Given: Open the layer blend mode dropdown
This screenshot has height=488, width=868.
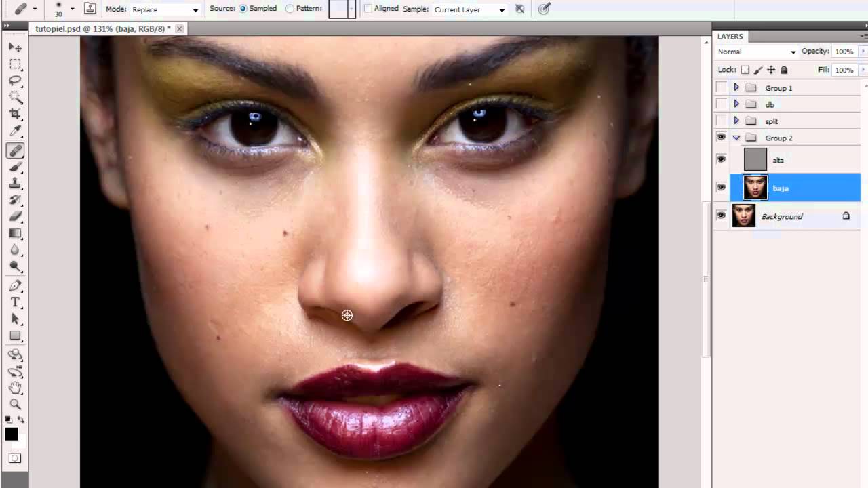Looking at the screenshot, I should 757,52.
